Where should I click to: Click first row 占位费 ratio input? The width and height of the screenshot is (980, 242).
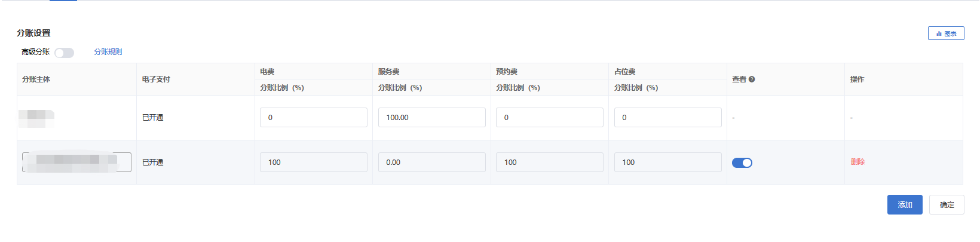668,117
